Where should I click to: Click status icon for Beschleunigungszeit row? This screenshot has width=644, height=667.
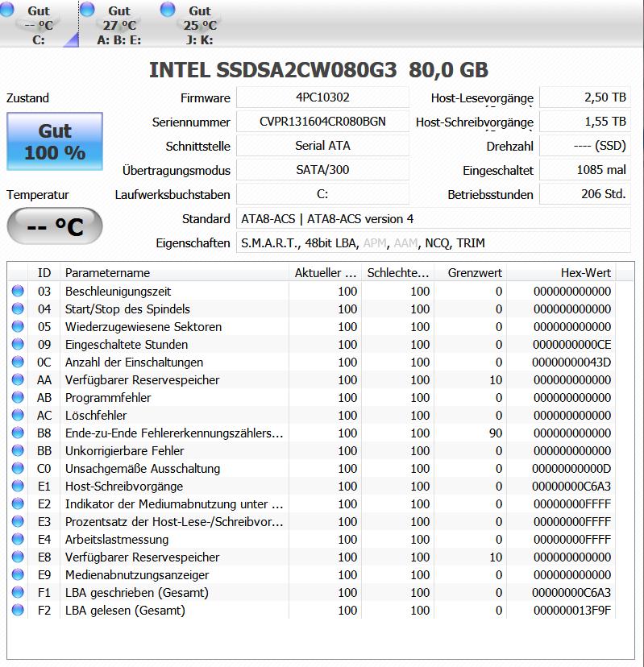[x=18, y=291]
